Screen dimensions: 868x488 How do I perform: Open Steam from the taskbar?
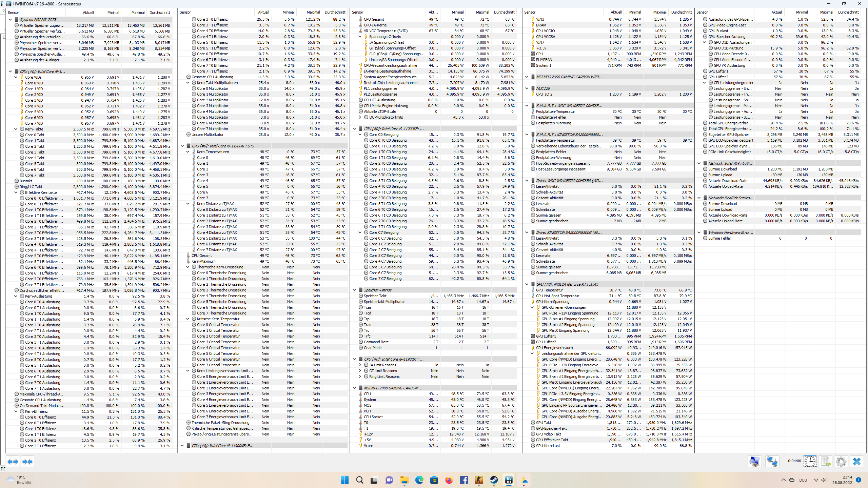click(x=494, y=480)
